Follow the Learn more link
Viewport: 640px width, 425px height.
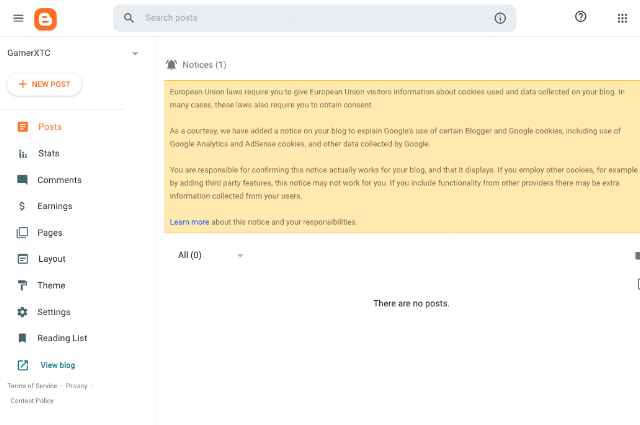[x=189, y=222]
